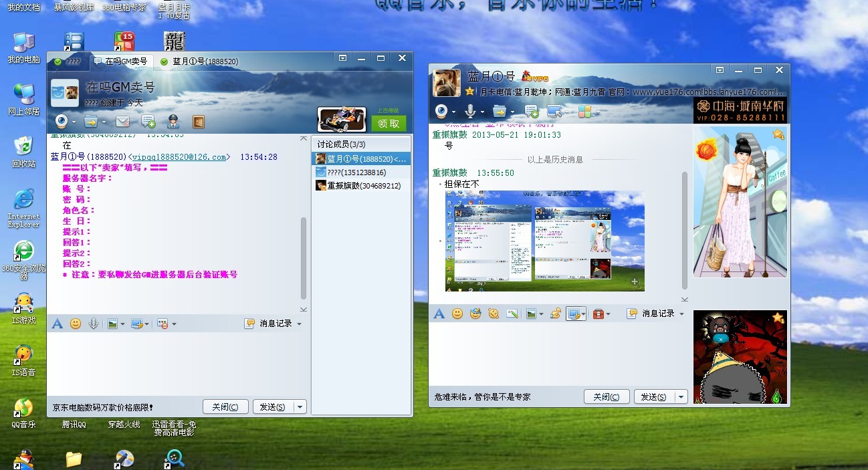Open the QQ applications panel icon
Viewport: 868px width, 470px height.
[x=586, y=112]
